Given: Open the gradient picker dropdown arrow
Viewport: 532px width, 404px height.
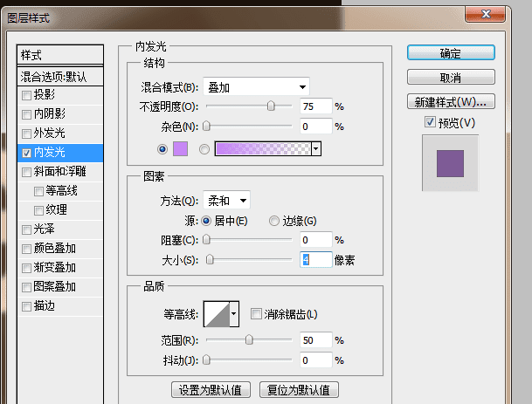Looking at the screenshot, I should pyautogui.click(x=316, y=149).
